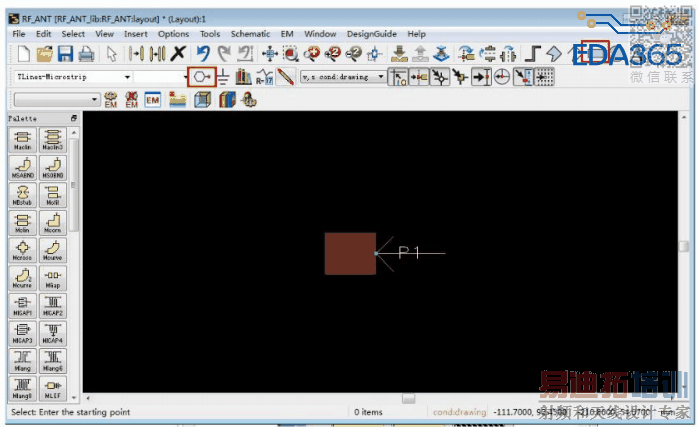Select the Maclin palette component

point(22,140)
